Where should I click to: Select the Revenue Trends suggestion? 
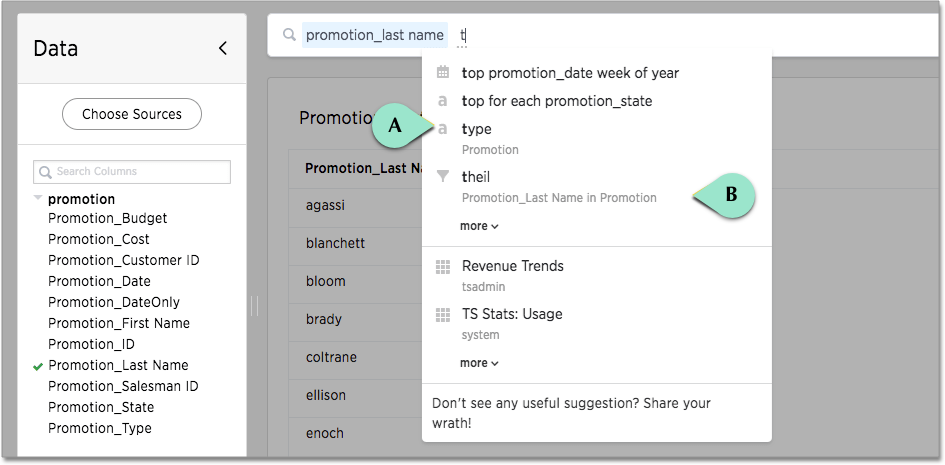[512, 266]
